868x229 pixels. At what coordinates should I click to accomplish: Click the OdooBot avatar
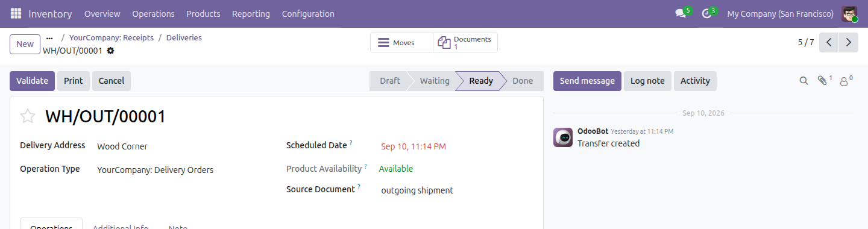pos(563,137)
